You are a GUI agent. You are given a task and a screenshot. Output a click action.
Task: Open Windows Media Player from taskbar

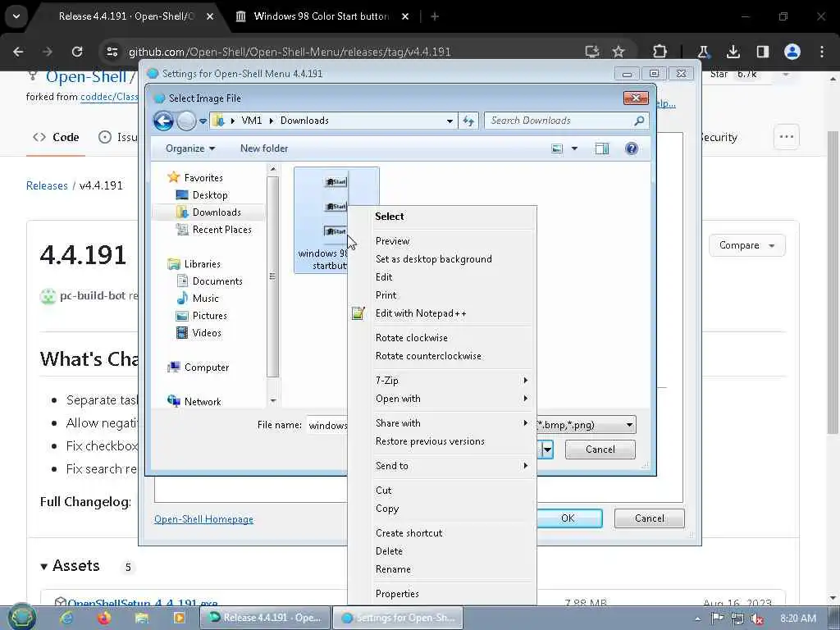coord(179,618)
